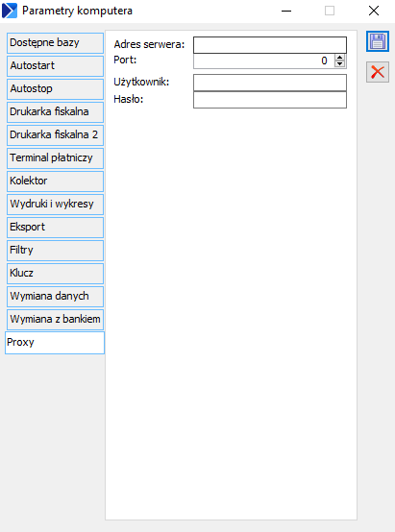Decrease the Port value with down arrow
The height and width of the screenshot is (532, 395).
point(339,63)
